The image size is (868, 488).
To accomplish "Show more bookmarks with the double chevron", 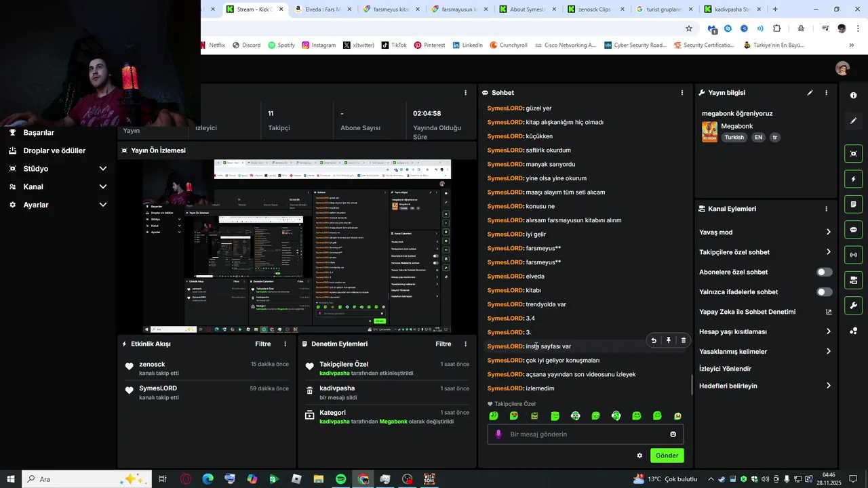I will click(x=852, y=45).
